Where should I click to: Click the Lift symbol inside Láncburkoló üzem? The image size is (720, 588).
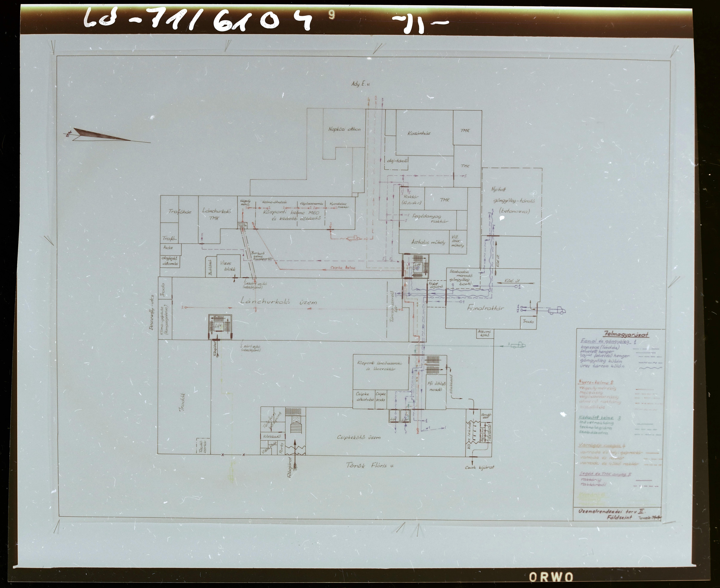point(219,326)
